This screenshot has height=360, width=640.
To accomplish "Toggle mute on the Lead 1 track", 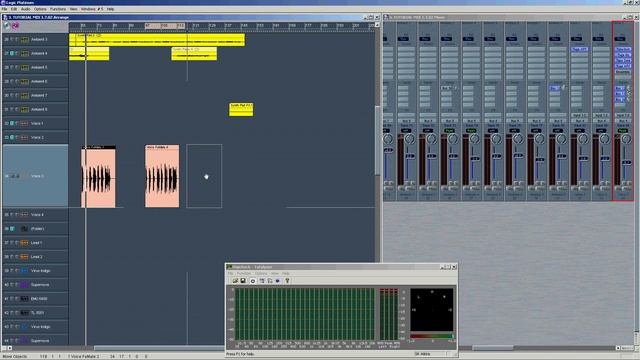I will (12, 243).
